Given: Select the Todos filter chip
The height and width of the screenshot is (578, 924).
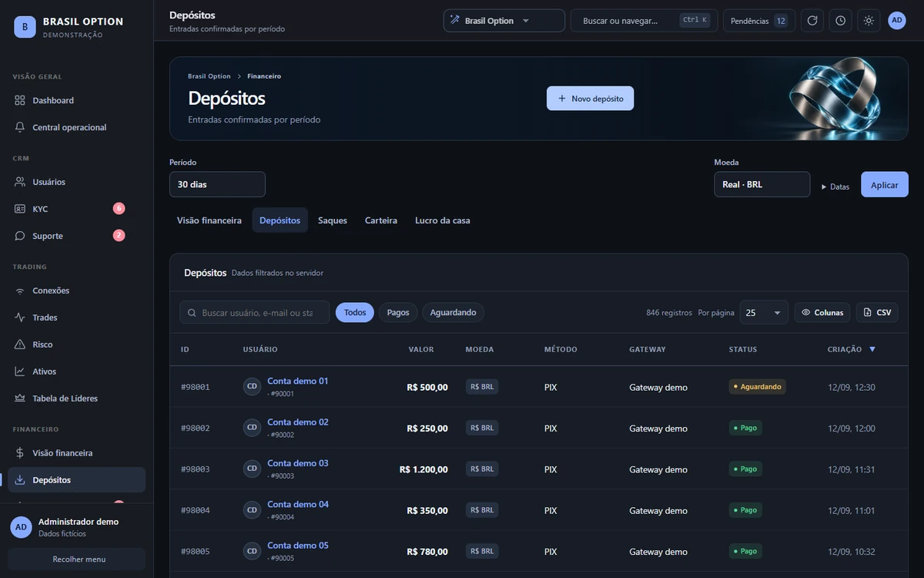Looking at the screenshot, I should tap(355, 312).
